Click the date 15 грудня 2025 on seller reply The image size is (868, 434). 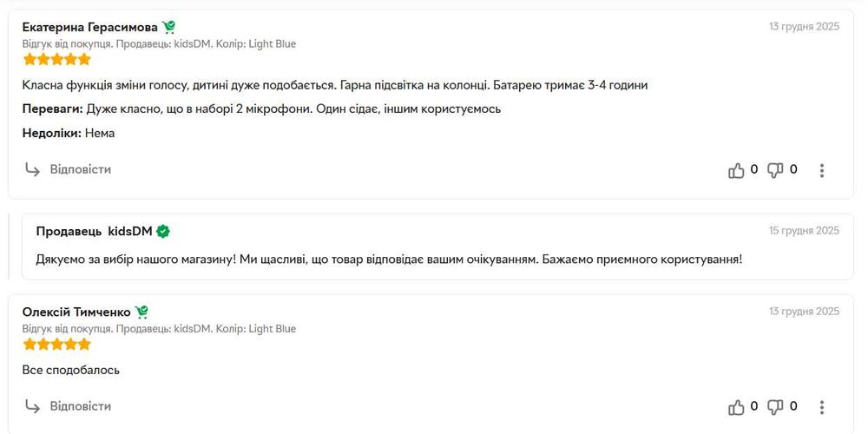coord(804,231)
